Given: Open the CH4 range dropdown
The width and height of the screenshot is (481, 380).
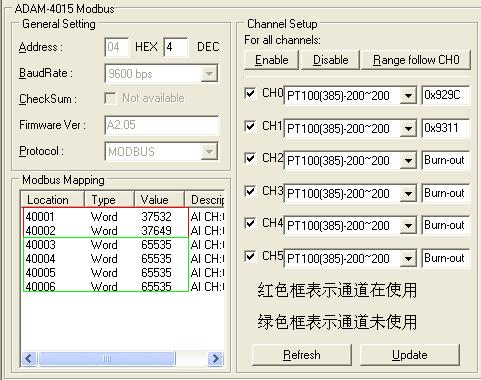Looking at the screenshot, I should pyautogui.click(x=408, y=226).
